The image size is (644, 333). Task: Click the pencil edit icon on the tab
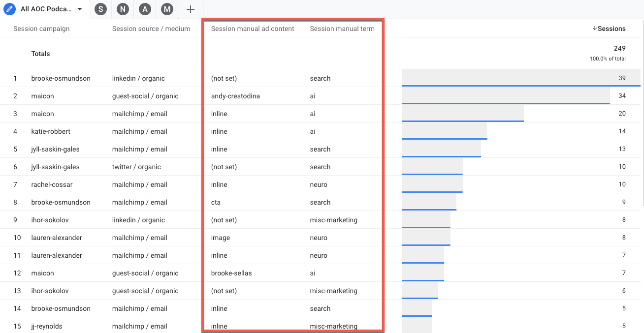click(x=10, y=9)
